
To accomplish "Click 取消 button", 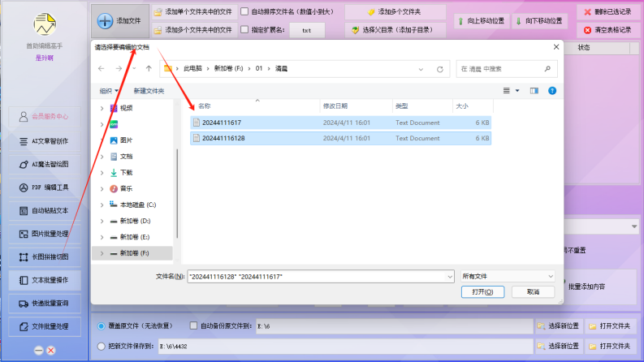I will coord(533,292).
